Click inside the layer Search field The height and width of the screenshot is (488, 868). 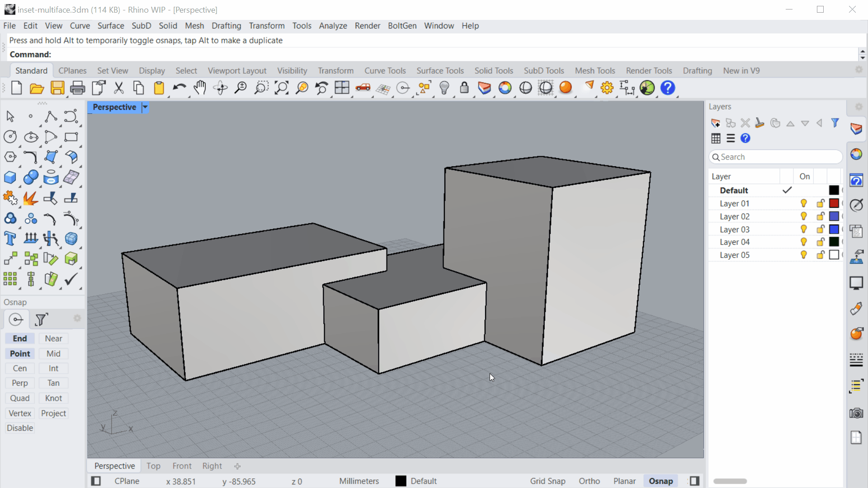pos(775,157)
